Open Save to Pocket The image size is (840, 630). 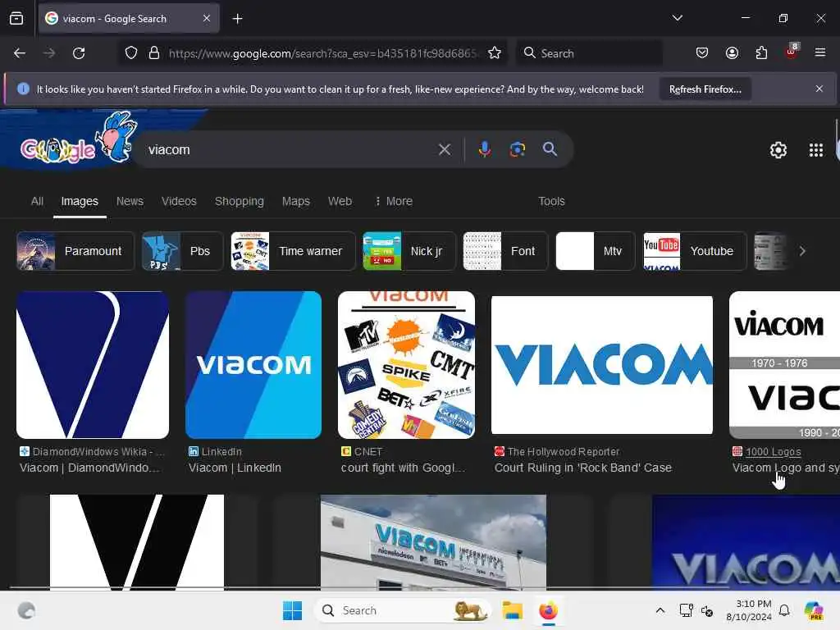pos(702,53)
